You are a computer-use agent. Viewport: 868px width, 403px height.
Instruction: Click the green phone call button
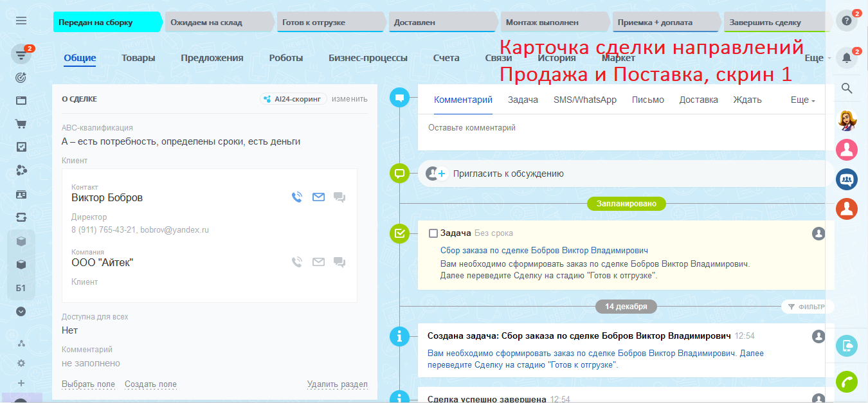[847, 382]
